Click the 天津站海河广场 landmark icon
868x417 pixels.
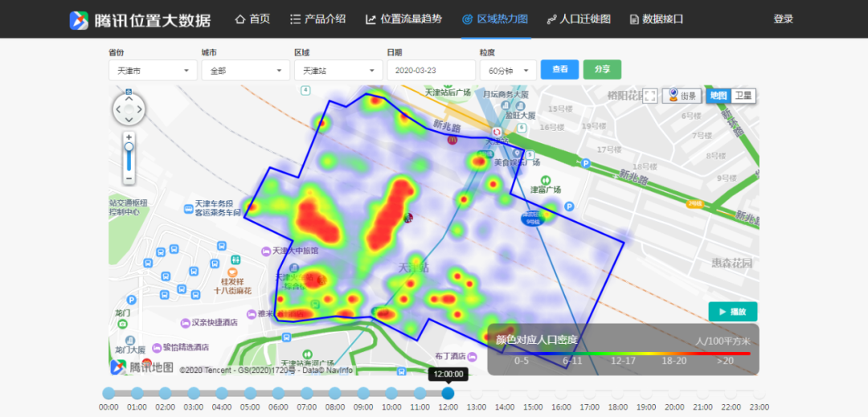point(309,354)
